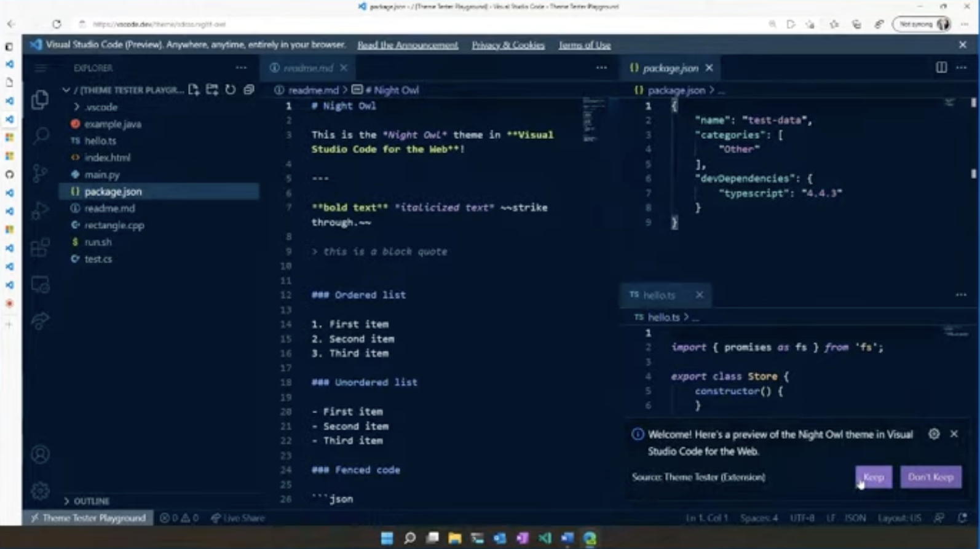The width and height of the screenshot is (980, 549).
Task: Click package.json breadcrumb path
Action: pos(676,90)
